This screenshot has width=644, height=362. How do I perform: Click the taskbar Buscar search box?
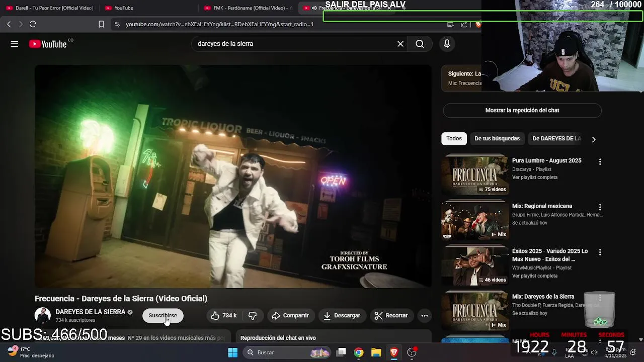(286, 352)
